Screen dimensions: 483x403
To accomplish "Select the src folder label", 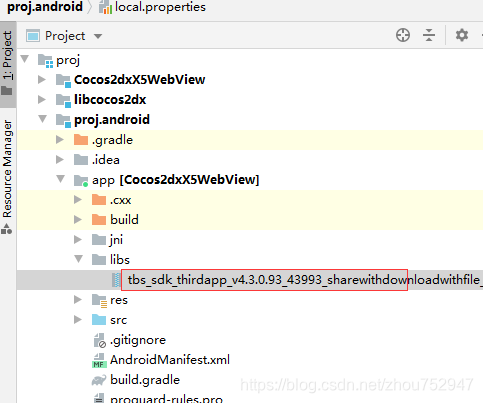I will click(119, 320).
